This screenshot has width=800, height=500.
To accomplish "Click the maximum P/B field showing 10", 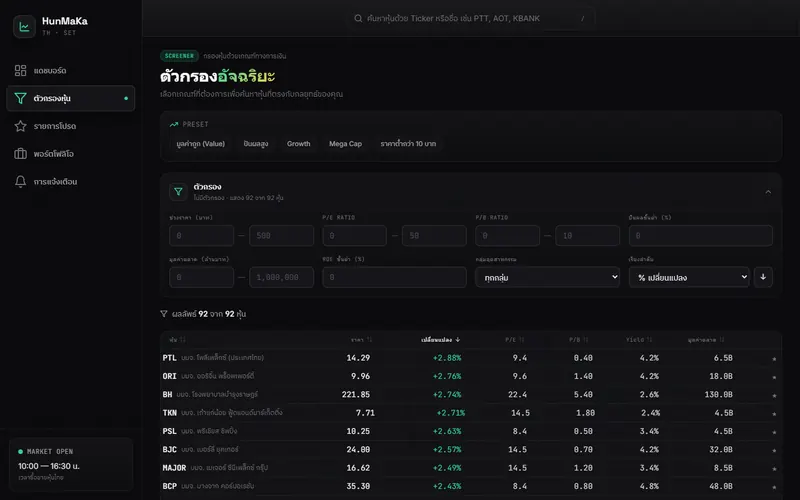I will pos(587,236).
